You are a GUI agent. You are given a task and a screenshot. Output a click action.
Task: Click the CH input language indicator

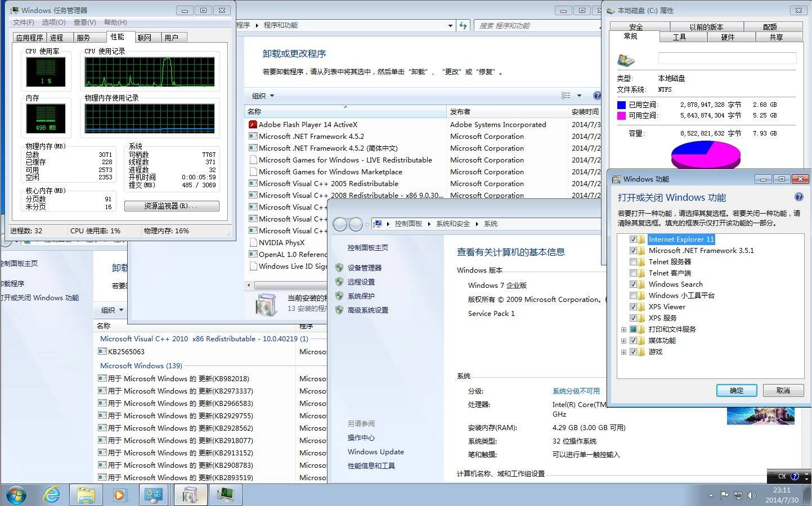tap(782, 476)
